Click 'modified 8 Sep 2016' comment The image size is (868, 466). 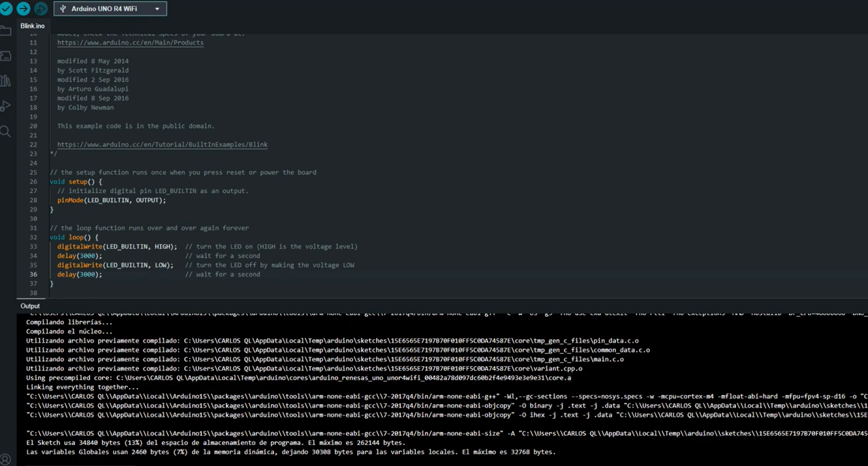point(93,98)
